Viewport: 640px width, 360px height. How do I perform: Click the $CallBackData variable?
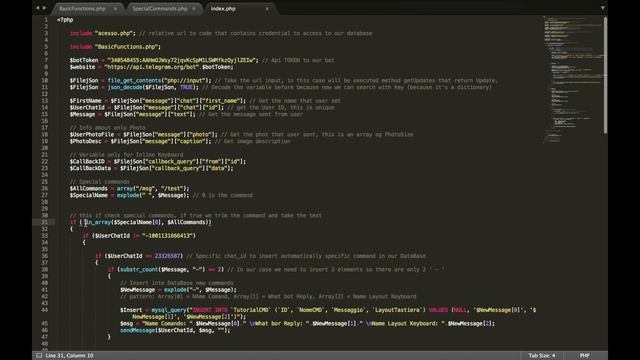click(x=90, y=168)
